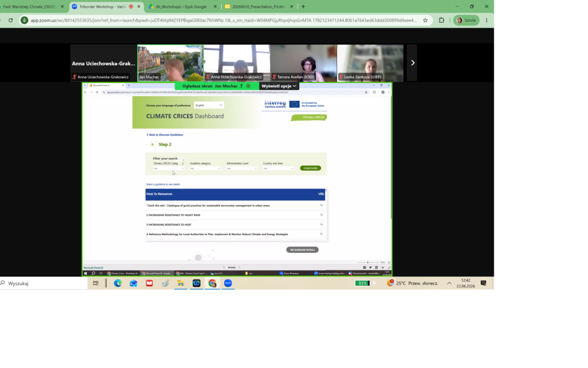The width and height of the screenshot is (588, 368).
Task: Expand the Country and Area filter dropdown
Action: tap(279, 168)
